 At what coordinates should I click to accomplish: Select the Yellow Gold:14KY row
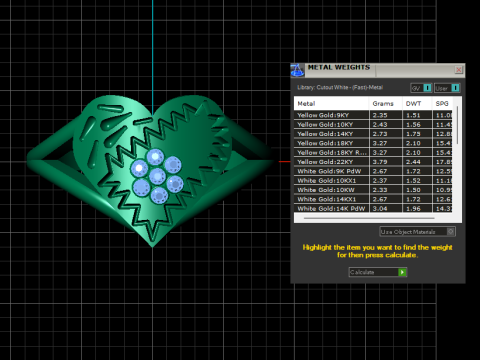373,134
